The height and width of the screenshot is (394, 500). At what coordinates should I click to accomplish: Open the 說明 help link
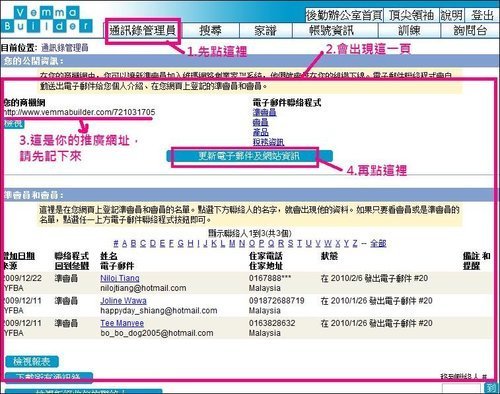[x=452, y=15]
